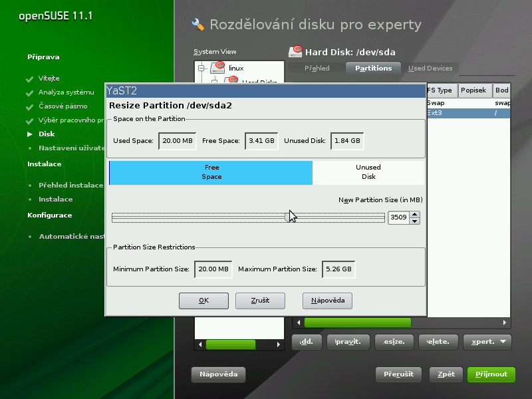Screen dimensions: 532x399
Task: Click Vítejte step in sidebar
Action: point(49,78)
